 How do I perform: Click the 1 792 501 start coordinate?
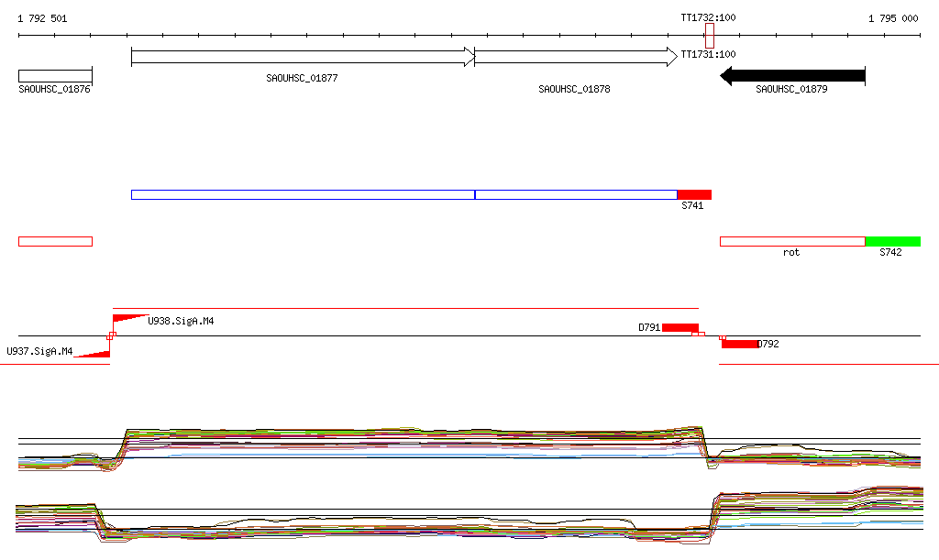[42, 18]
